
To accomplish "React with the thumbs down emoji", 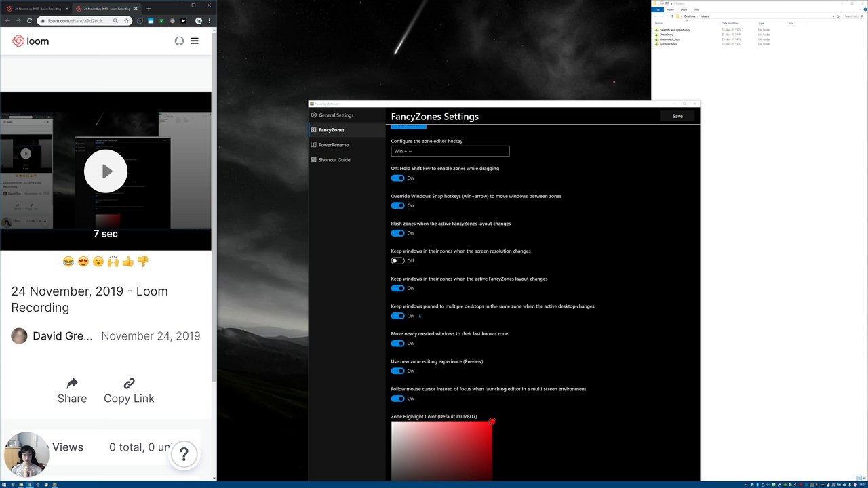I will click(x=143, y=262).
